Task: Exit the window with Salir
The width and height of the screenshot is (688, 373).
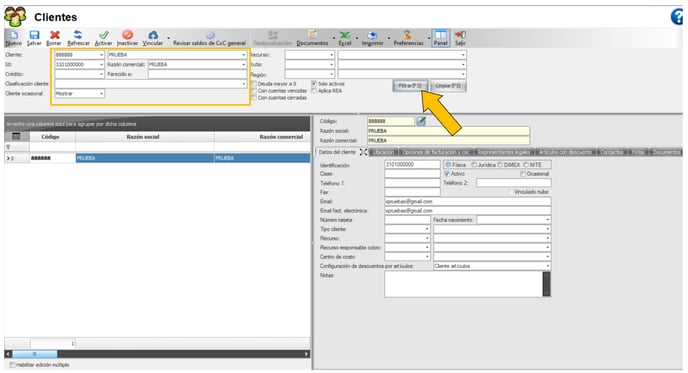Action: coord(460,38)
